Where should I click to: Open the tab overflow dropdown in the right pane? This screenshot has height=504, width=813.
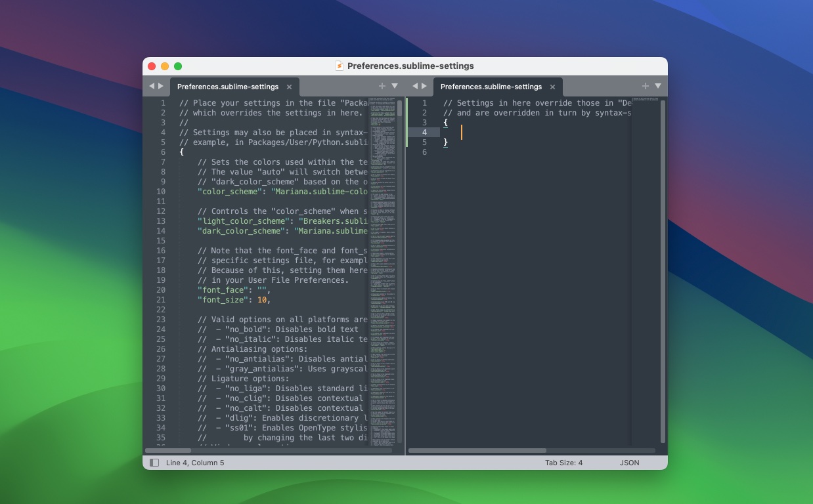click(658, 86)
